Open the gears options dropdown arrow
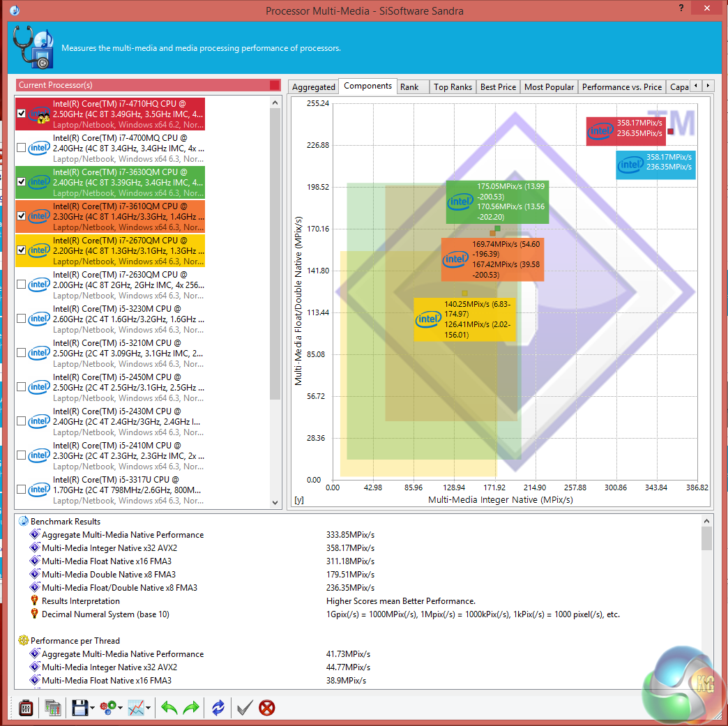 click(120, 709)
